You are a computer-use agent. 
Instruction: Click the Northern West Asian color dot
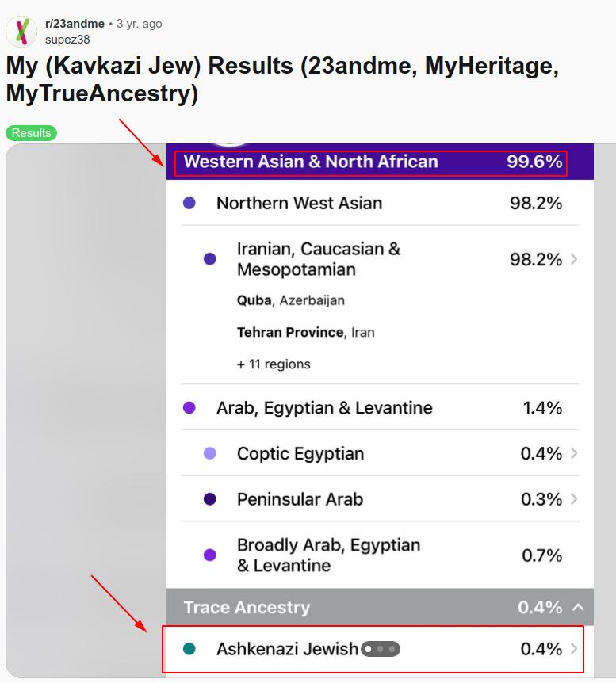click(189, 203)
